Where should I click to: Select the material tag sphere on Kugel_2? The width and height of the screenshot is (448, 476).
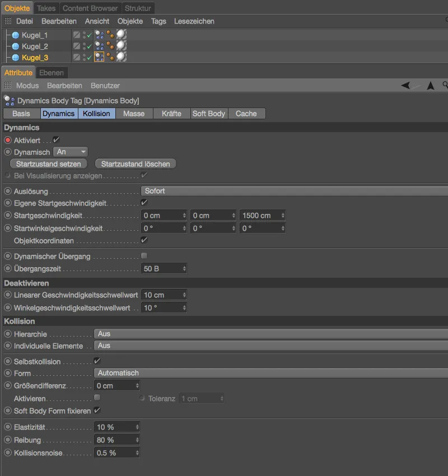click(121, 46)
